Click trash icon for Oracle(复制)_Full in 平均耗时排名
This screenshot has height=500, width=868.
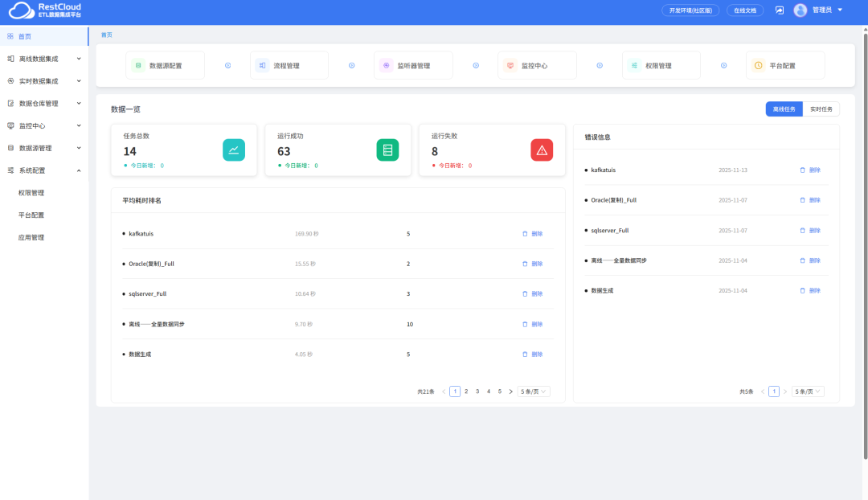tap(525, 264)
